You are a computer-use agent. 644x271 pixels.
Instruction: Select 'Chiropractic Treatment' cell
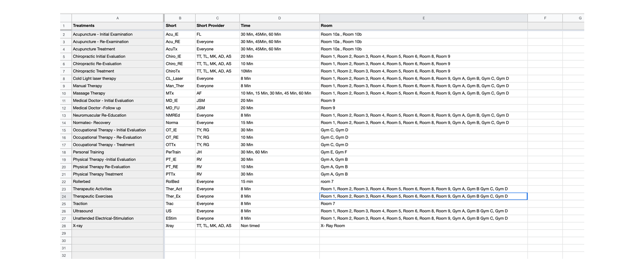pos(117,71)
